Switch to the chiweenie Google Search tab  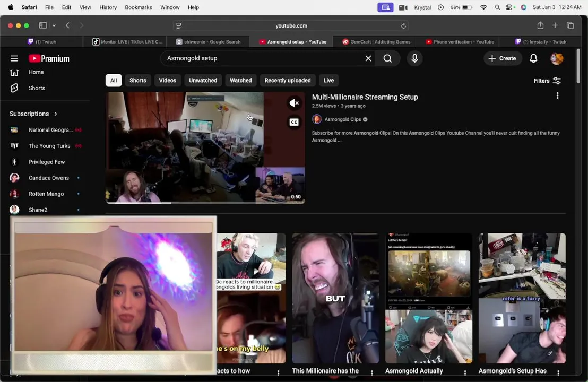click(x=208, y=41)
